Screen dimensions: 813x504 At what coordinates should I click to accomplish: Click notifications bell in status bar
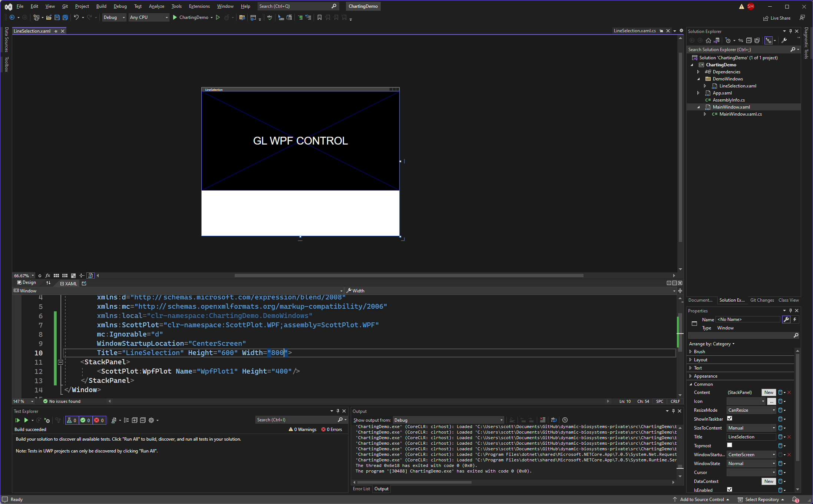coord(795,500)
